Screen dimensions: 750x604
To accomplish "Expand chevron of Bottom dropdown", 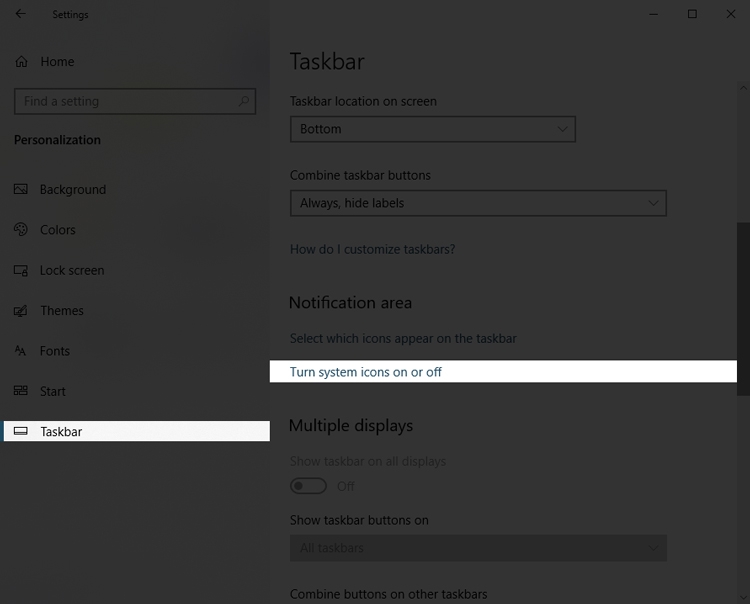I will 562,129.
